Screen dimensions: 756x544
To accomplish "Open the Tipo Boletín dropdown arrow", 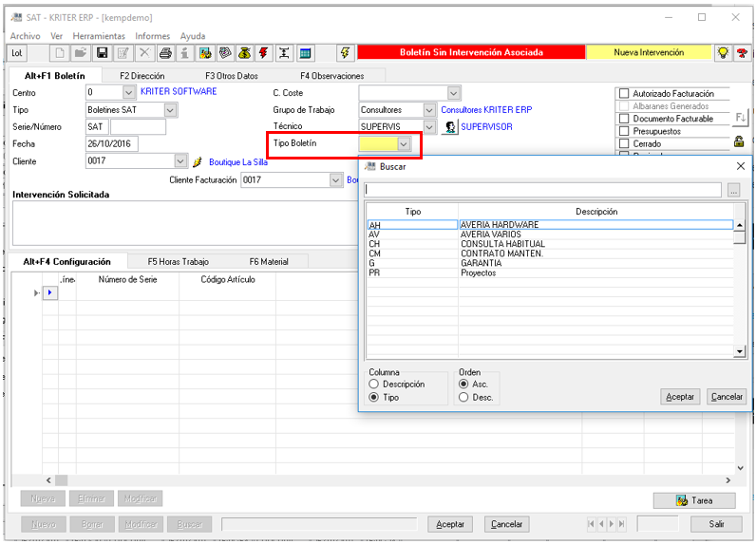I will [x=404, y=143].
